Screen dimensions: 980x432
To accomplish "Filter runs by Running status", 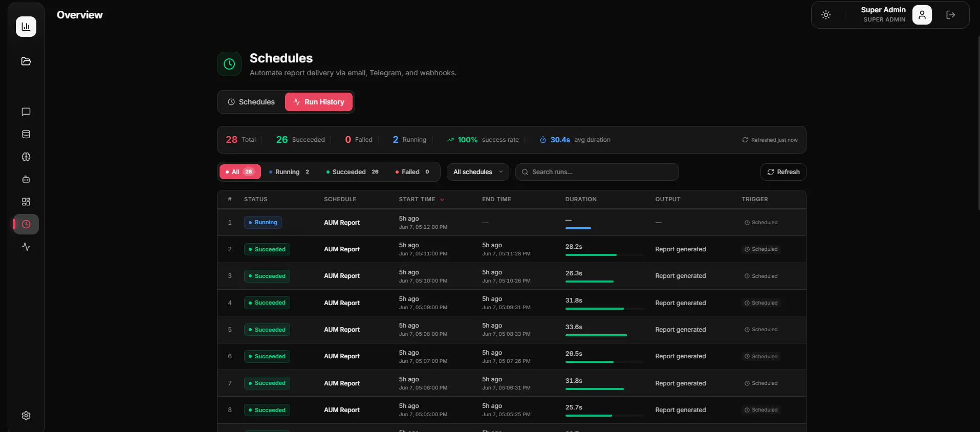I will tap(289, 172).
